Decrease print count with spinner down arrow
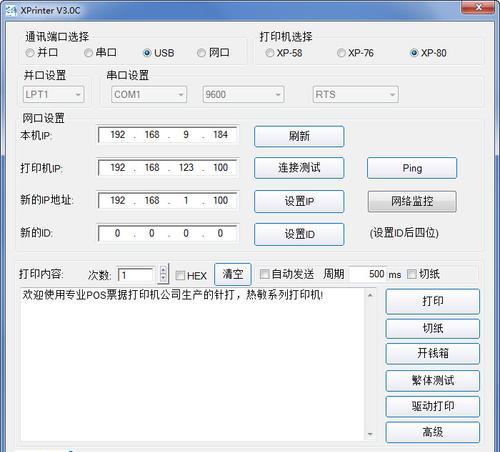This screenshot has height=452, width=500. coord(163,278)
